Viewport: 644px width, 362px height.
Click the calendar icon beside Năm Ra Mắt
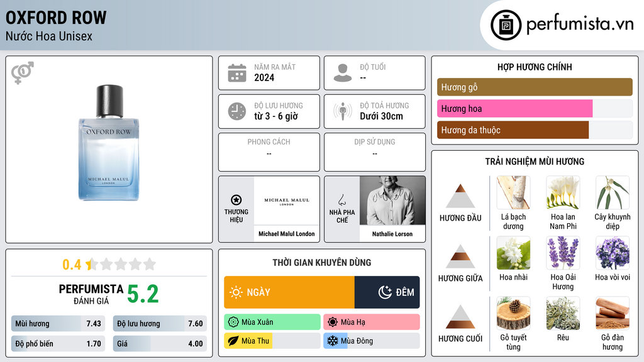coord(237,73)
